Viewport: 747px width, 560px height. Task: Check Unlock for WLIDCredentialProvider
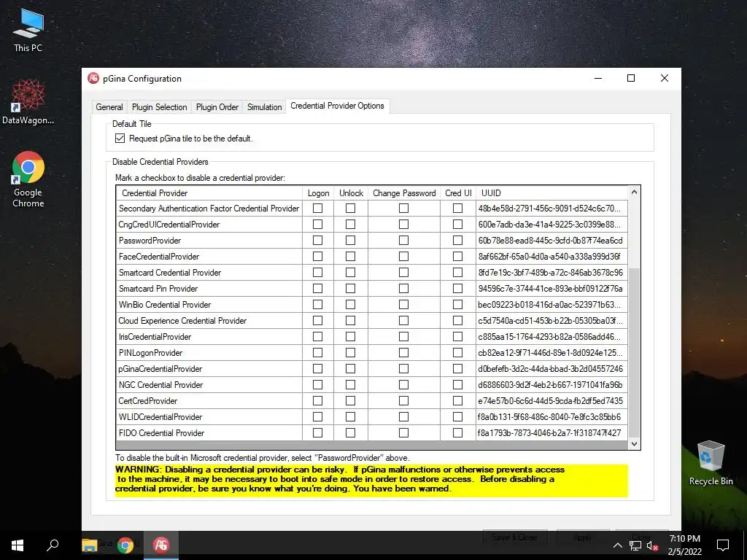point(351,416)
